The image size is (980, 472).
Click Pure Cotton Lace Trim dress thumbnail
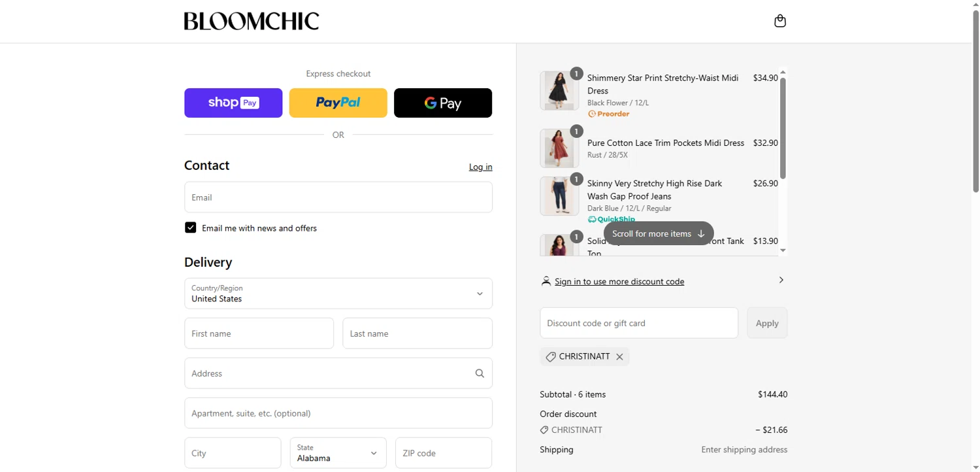click(x=559, y=148)
